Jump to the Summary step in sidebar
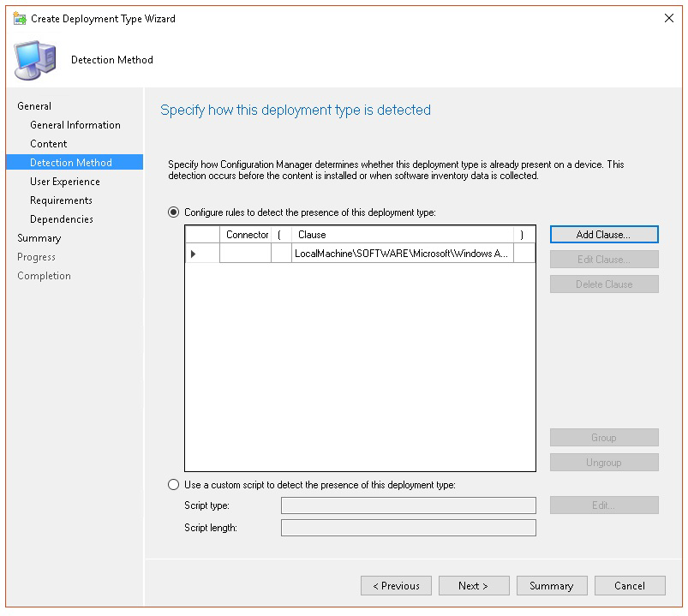This screenshot has width=688, height=616. (x=39, y=238)
